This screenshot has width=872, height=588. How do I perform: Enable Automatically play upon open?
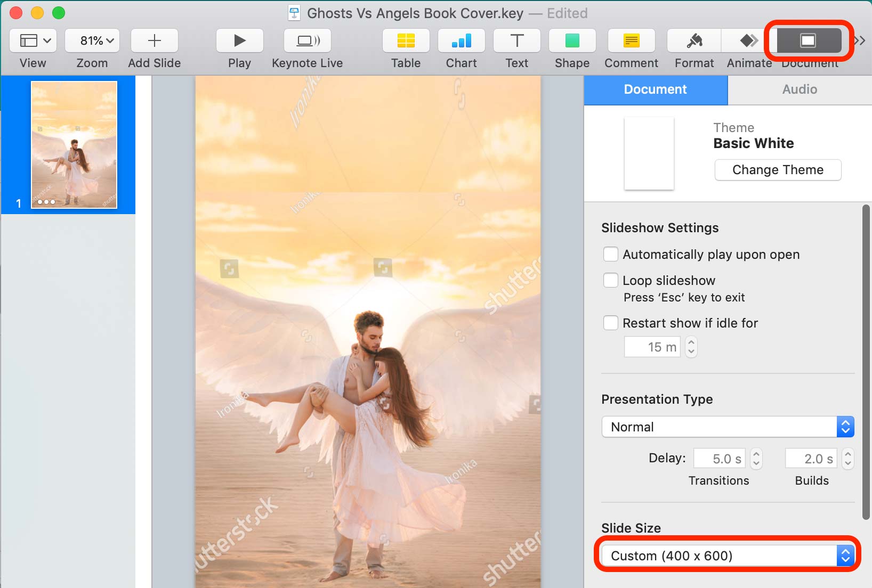(x=611, y=254)
